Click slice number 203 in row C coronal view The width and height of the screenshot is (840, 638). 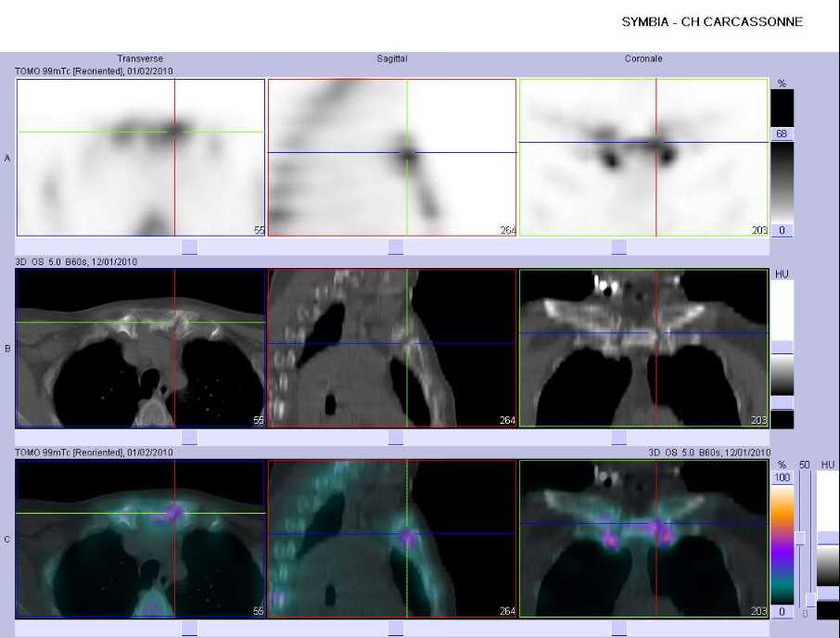pyautogui.click(x=759, y=611)
